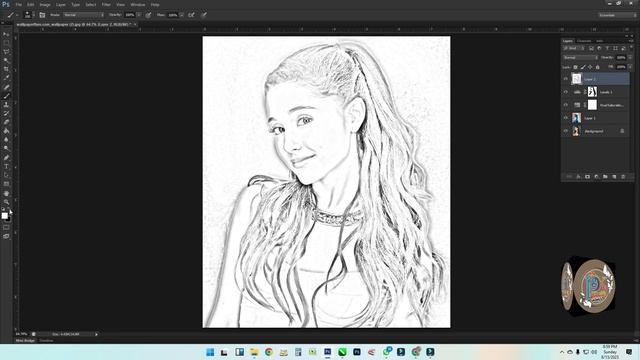This screenshot has height=360, width=640.
Task: Select the Horizontal Type tool
Action: pyautogui.click(x=6, y=166)
